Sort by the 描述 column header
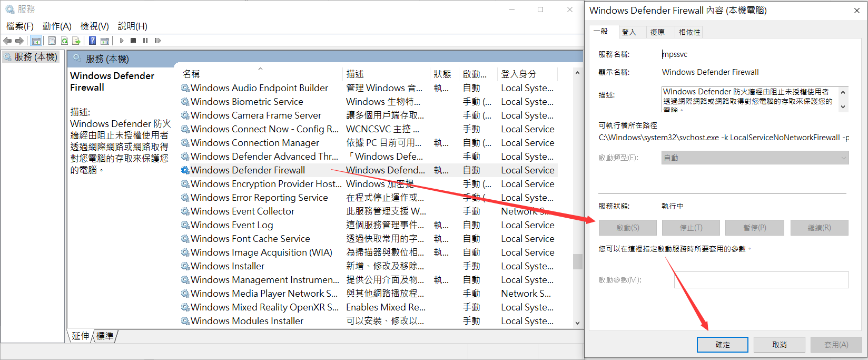The height and width of the screenshot is (360, 868). tap(386, 74)
